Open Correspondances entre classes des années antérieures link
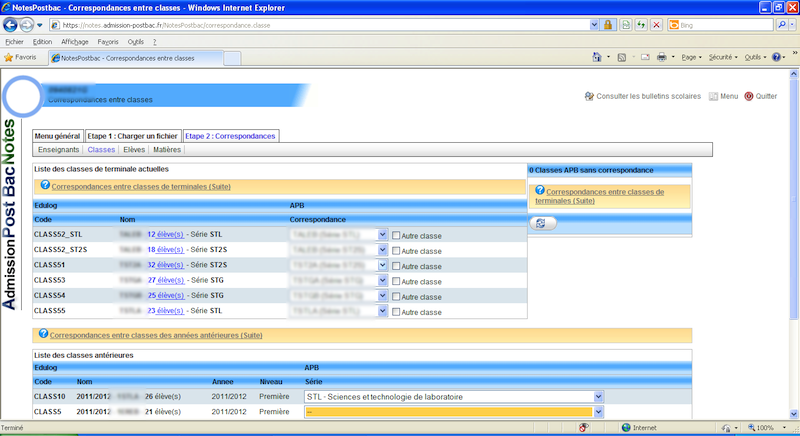The width and height of the screenshot is (800, 436). point(155,335)
